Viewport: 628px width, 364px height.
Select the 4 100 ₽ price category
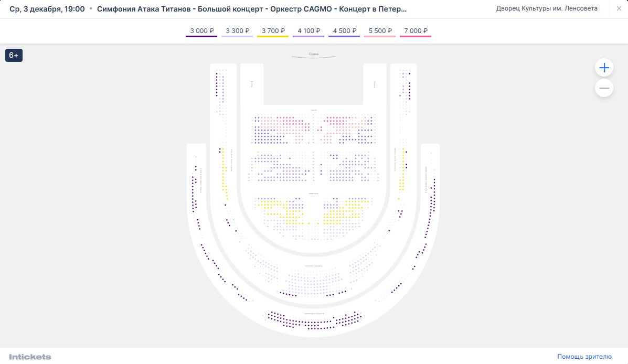[x=308, y=31]
